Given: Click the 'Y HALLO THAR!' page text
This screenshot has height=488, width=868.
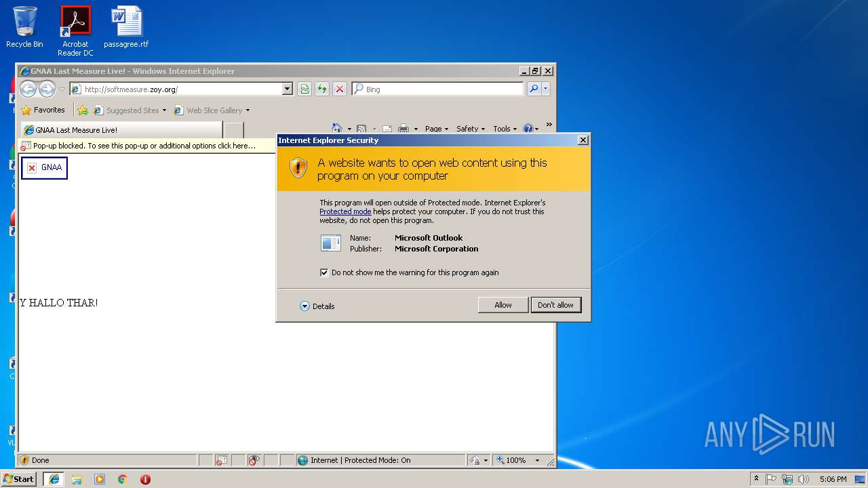Looking at the screenshot, I should tap(58, 303).
